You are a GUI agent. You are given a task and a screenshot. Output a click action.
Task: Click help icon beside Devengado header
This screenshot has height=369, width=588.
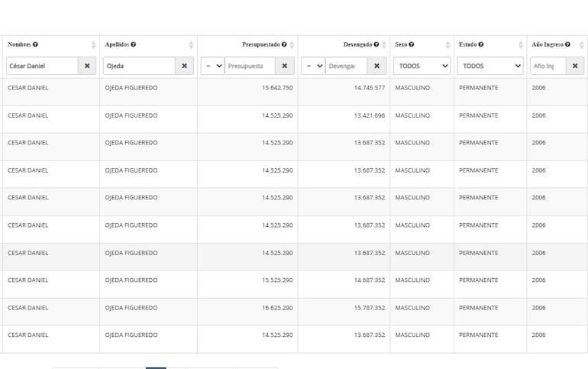point(377,45)
